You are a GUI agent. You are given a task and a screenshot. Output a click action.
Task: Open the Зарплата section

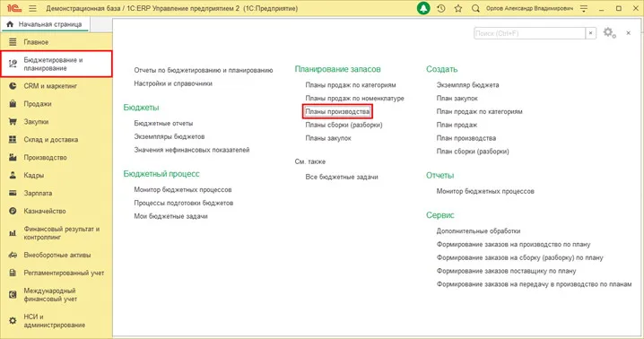38,193
